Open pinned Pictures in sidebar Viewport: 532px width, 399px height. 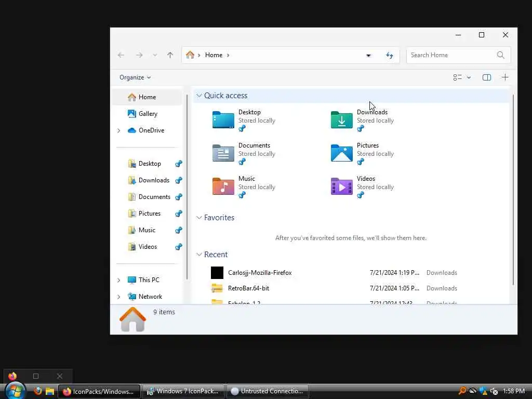149,214
